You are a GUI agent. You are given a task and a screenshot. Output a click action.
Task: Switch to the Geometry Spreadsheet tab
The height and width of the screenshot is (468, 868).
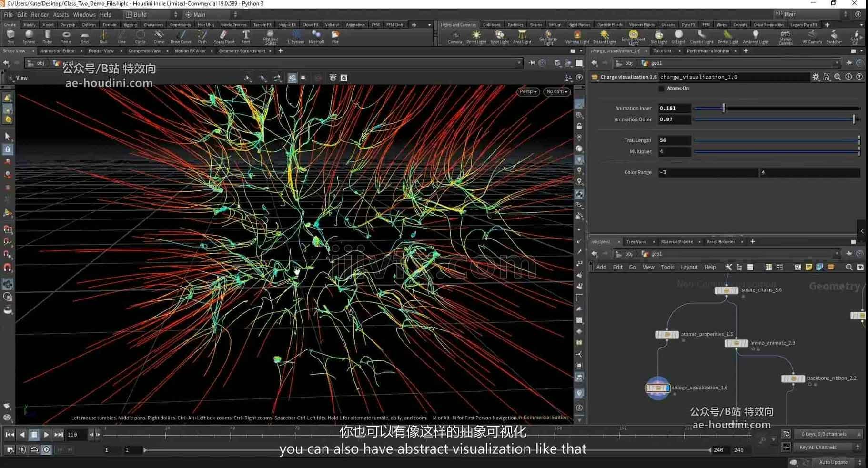(242, 51)
